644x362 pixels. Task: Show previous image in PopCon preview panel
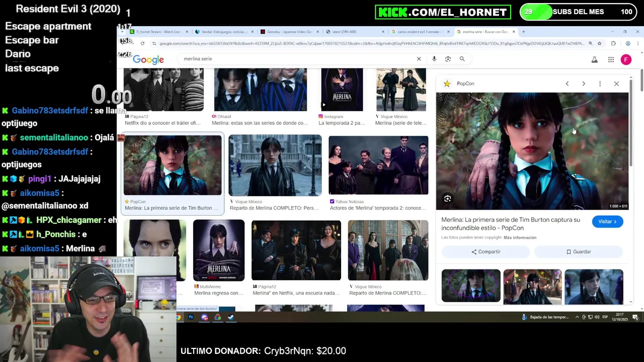[567, 83]
